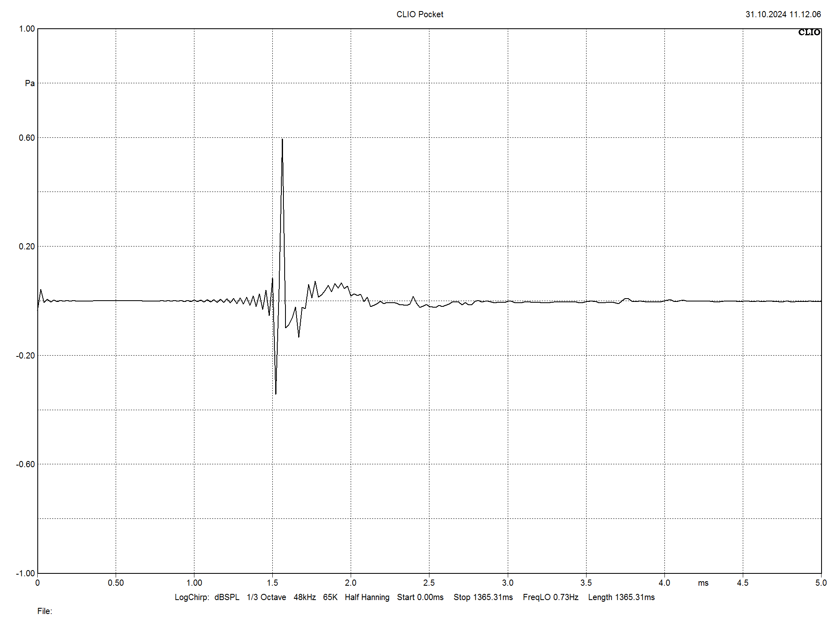This screenshot has width=840, height=630.
Task: Click the CLIO Pocket title text
Action: (x=420, y=14)
